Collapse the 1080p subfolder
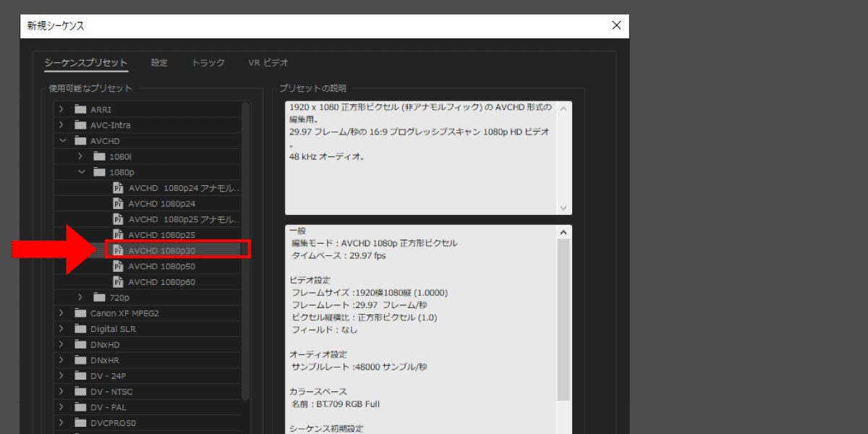Viewport: 868px width, 434px height. [x=81, y=172]
